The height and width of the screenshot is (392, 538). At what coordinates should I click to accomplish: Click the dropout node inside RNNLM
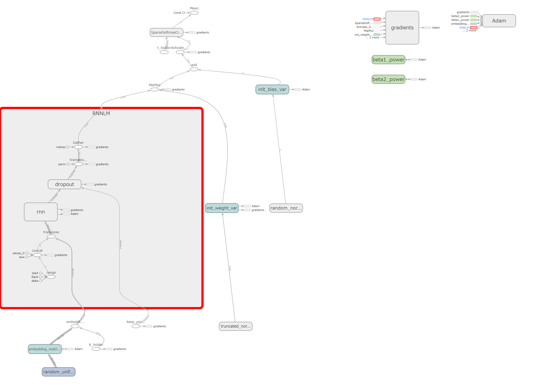tap(64, 184)
